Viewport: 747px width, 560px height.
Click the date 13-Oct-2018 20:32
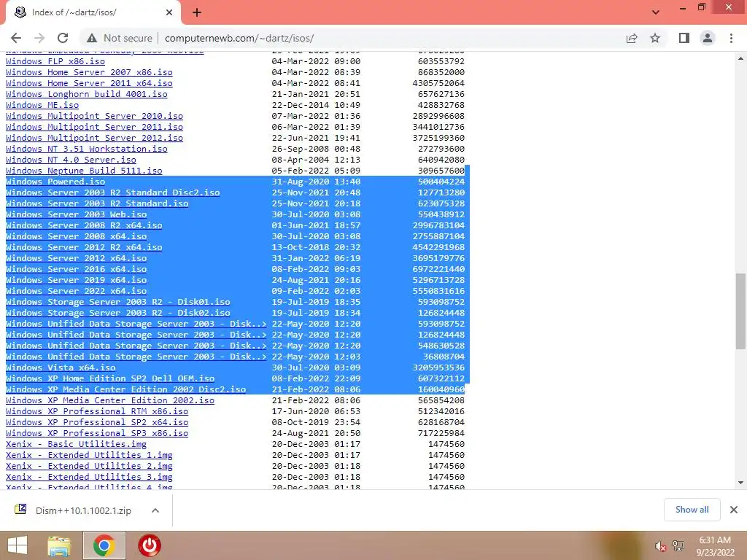[317, 247]
